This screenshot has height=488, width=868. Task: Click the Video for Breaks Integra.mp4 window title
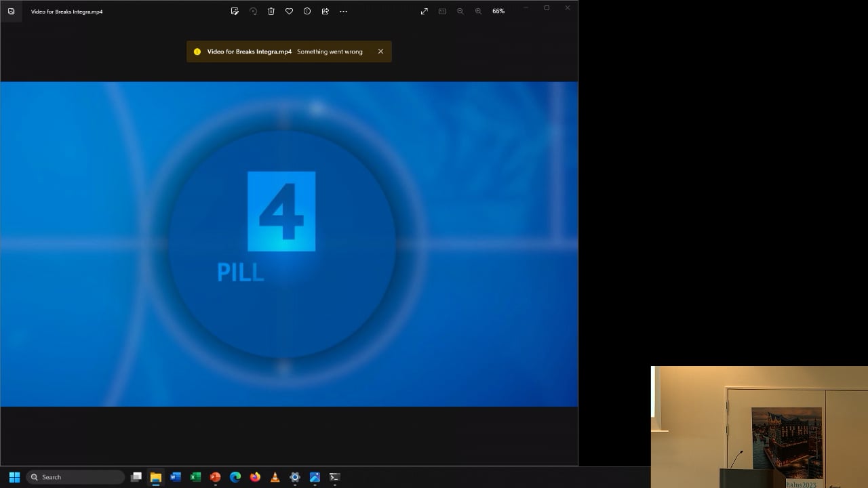click(x=66, y=12)
